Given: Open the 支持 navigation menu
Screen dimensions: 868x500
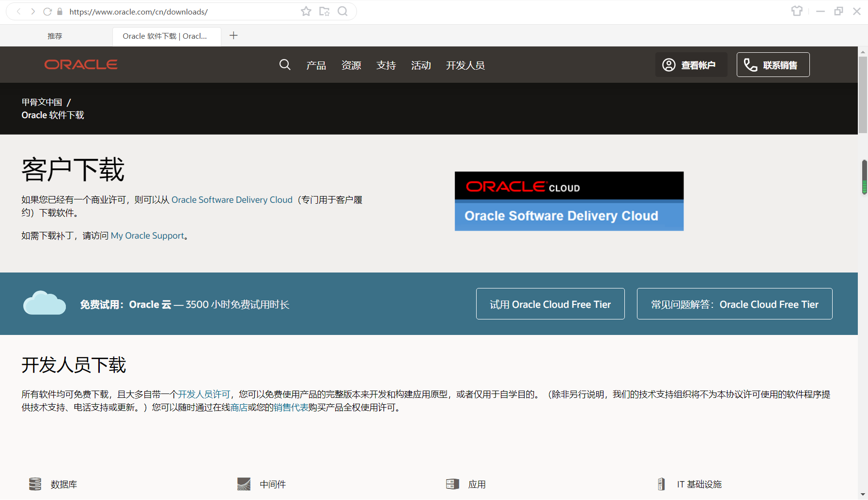Looking at the screenshot, I should point(386,65).
